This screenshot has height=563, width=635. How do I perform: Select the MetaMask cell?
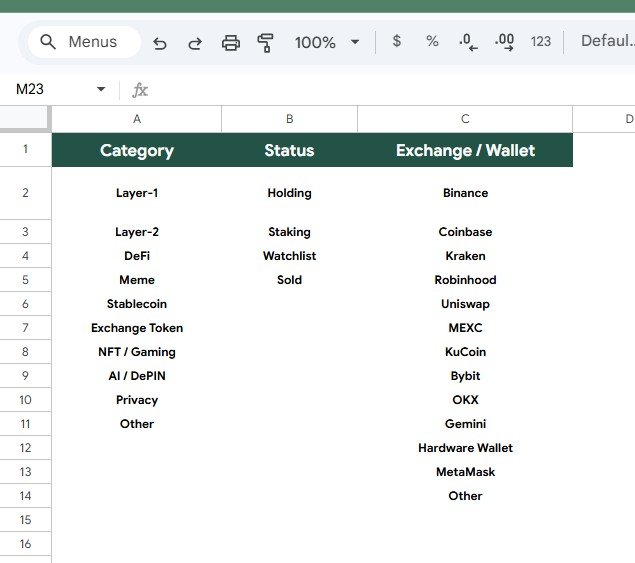click(x=465, y=472)
